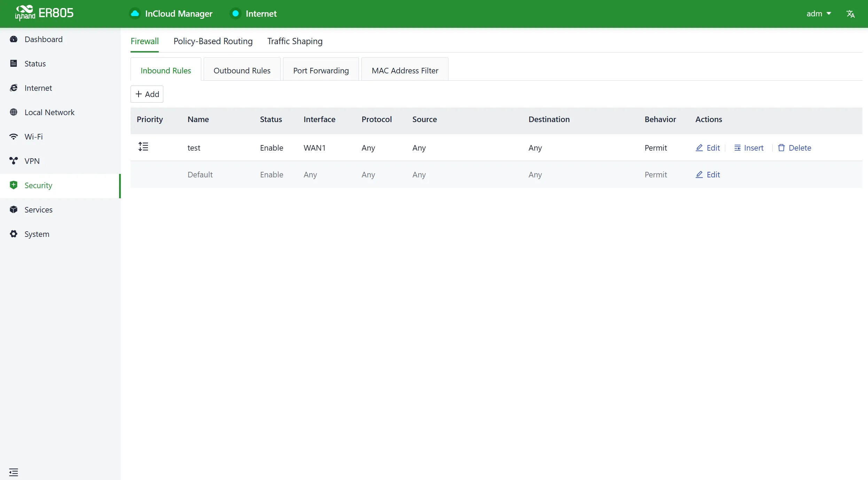
Task: Edit the Default inbound rule
Action: point(708,175)
